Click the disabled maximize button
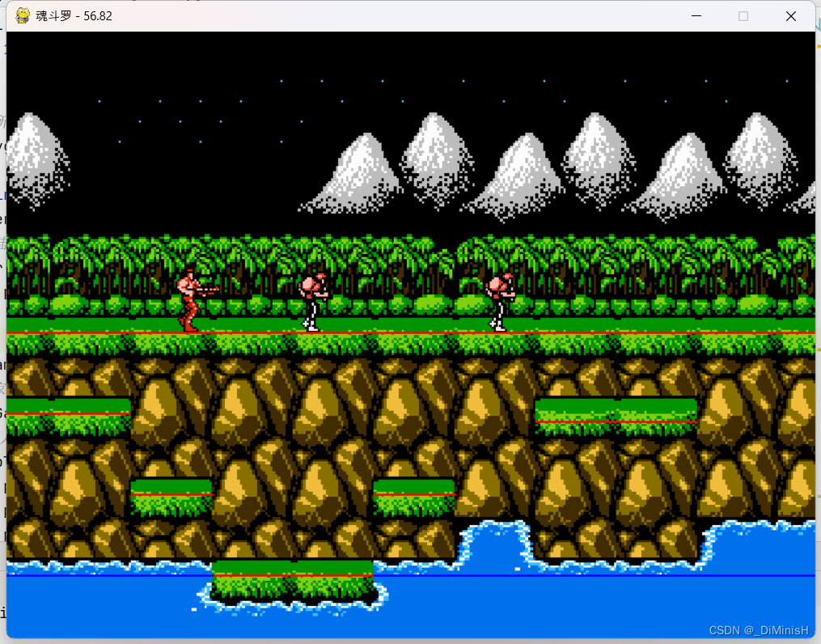 tap(743, 16)
